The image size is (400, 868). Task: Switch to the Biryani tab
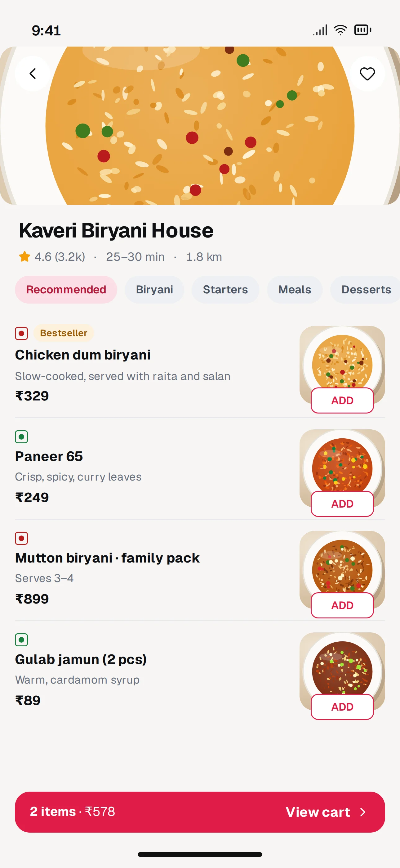pos(154,289)
